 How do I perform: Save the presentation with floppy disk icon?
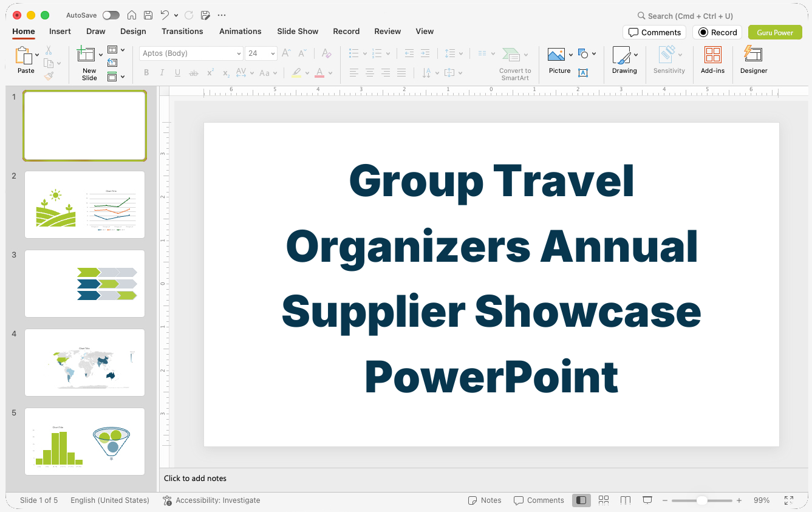(148, 15)
